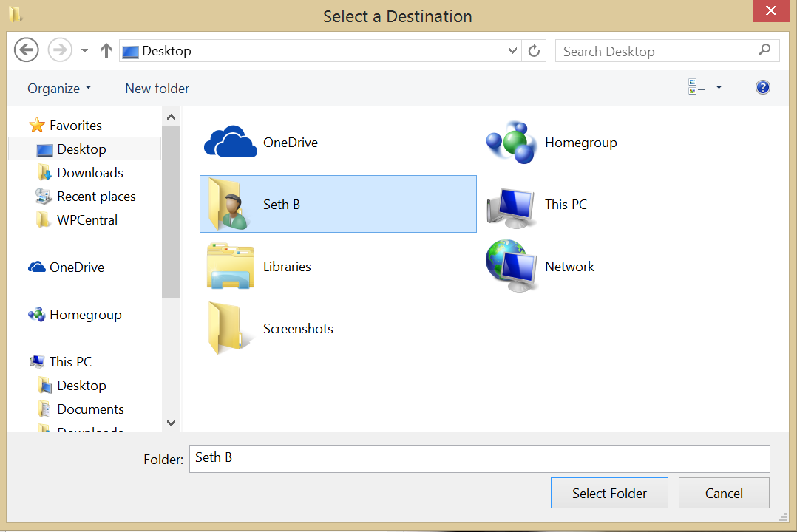Click the Refresh icon next to address bar
The image size is (797, 532).
[534, 50]
